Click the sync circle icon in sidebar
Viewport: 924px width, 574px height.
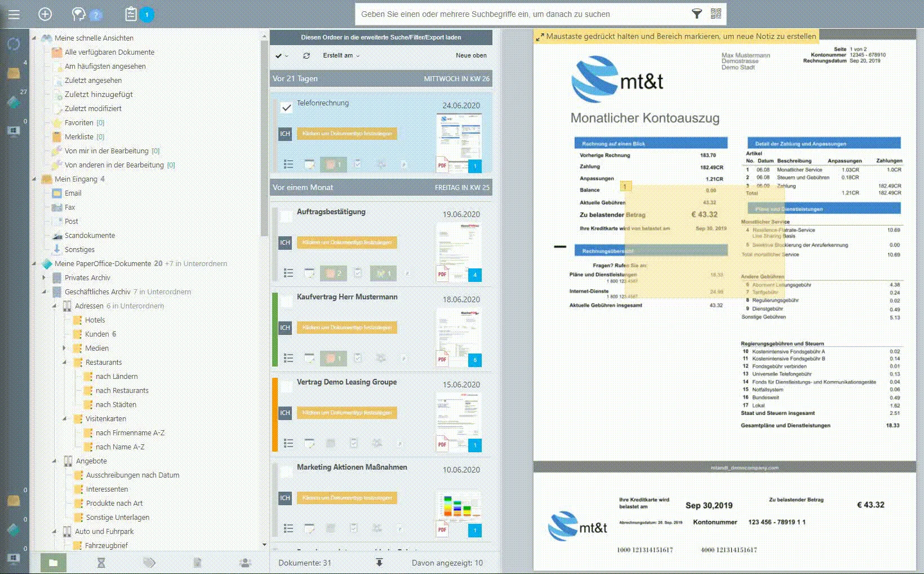(x=14, y=44)
